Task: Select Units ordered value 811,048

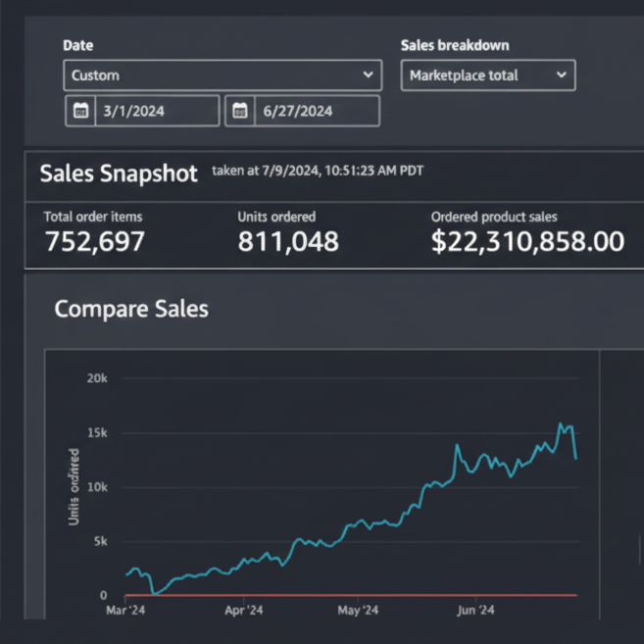Action: 288,241
